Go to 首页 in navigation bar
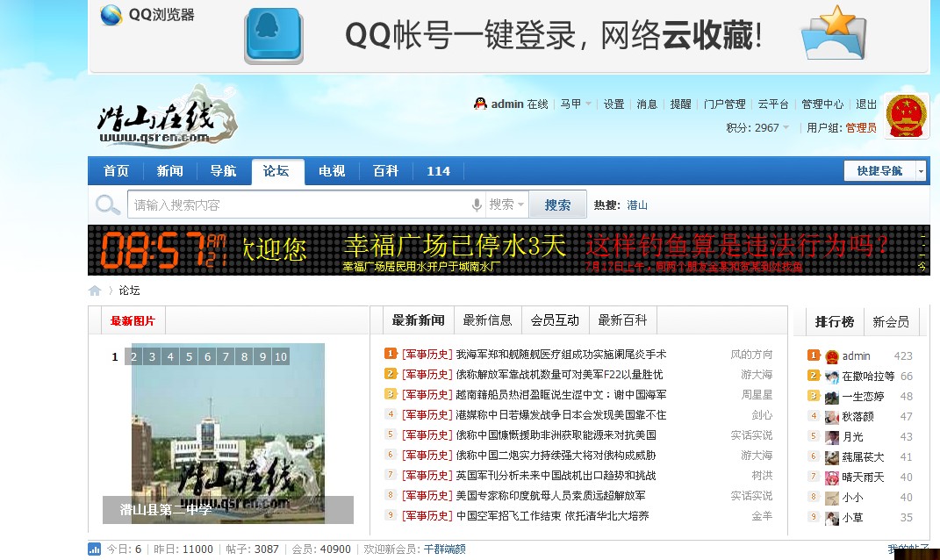940x560 pixels. pyautogui.click(x=116, y=171)
